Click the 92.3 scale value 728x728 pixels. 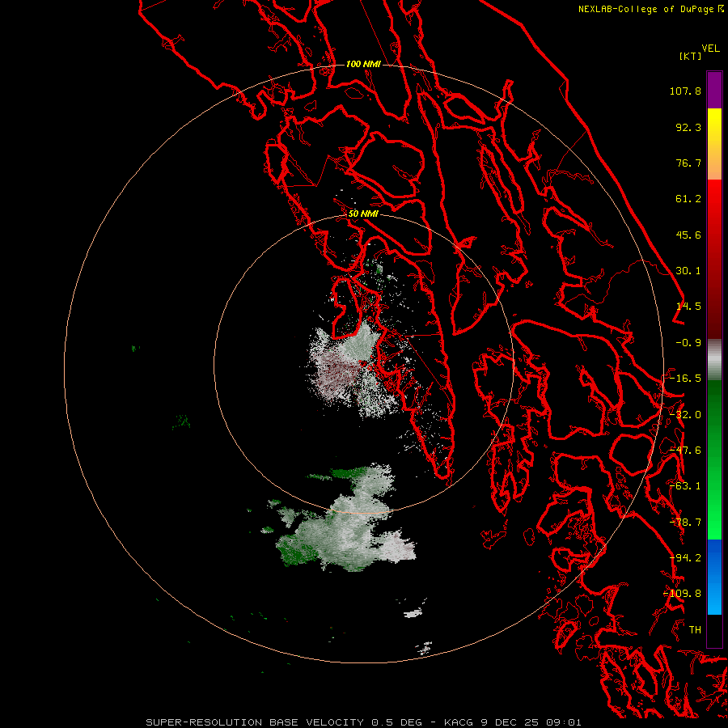point(688,127)
